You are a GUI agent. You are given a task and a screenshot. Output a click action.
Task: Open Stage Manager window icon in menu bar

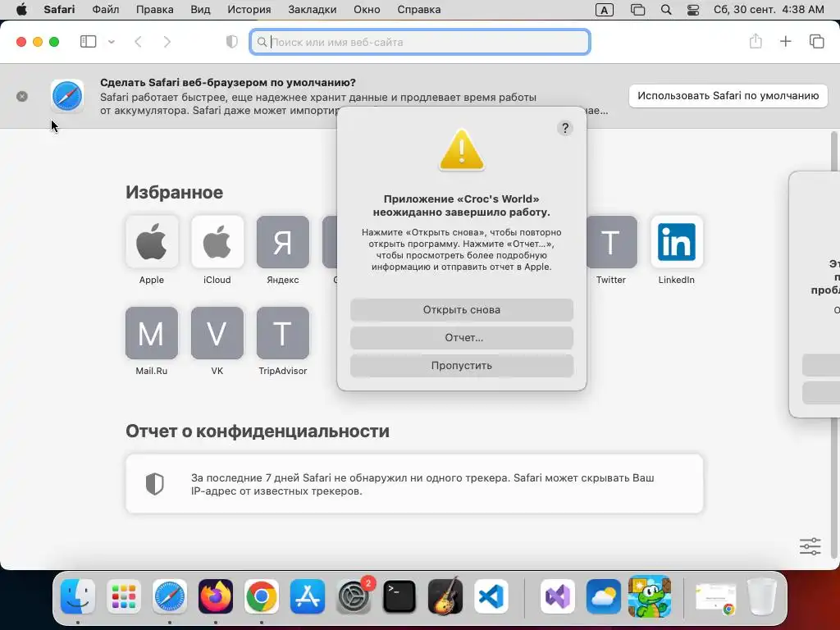click(x=637, y=10)
